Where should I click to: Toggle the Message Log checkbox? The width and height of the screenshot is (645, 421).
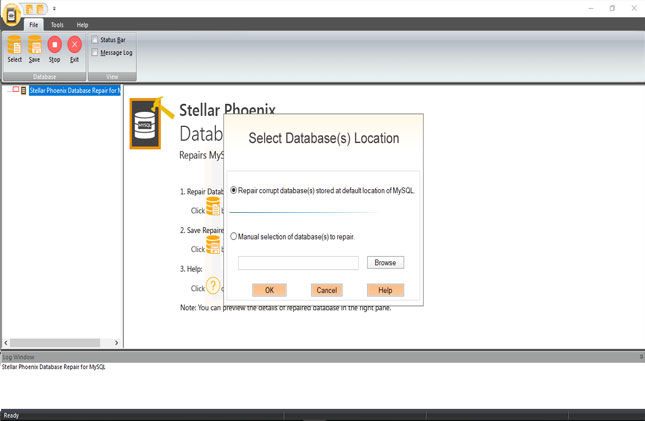coord(95,53)
